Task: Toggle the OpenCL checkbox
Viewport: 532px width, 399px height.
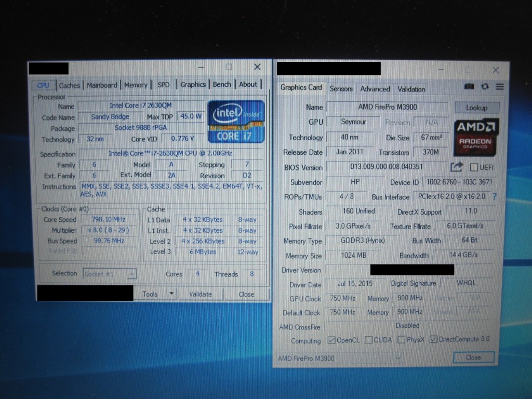Action: [331, 340]
